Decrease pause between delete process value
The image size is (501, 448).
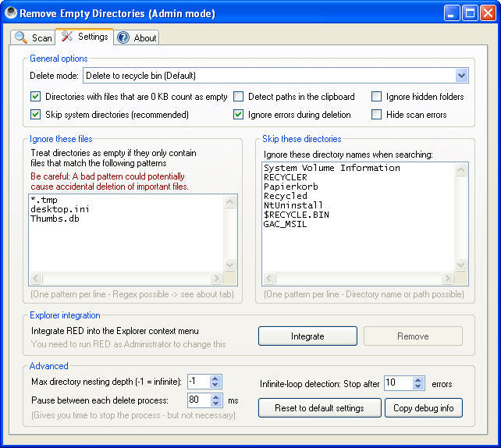point(216,404)
